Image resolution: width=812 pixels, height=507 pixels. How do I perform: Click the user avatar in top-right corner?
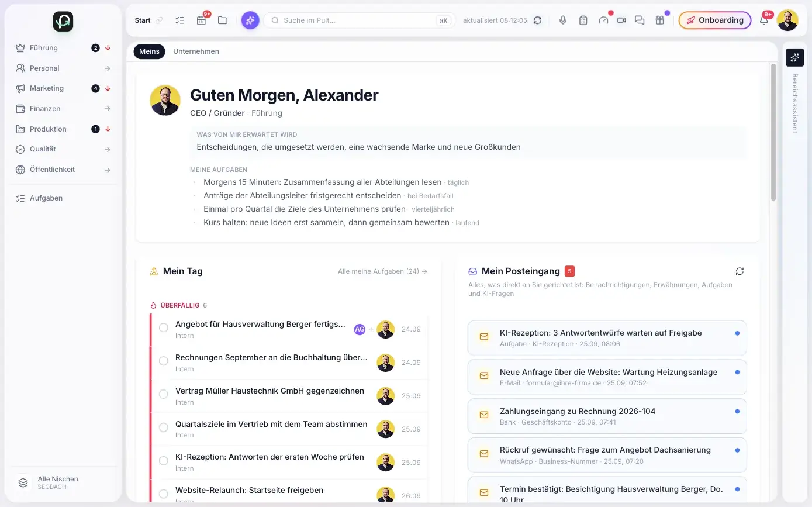pos(787,20)
